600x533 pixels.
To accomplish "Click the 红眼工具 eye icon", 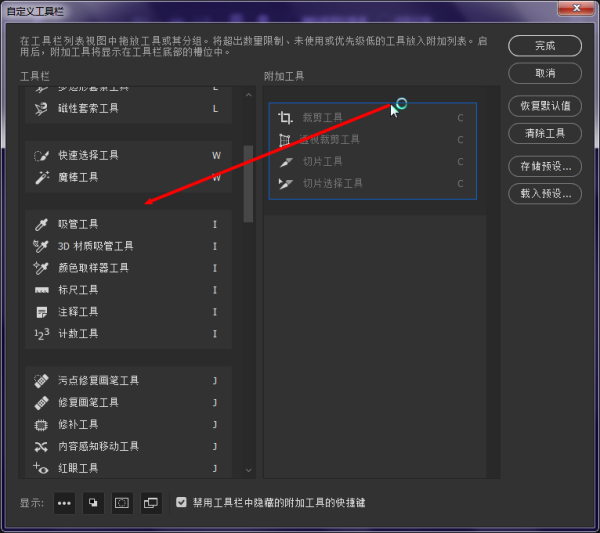I will [x=41, y=468].
